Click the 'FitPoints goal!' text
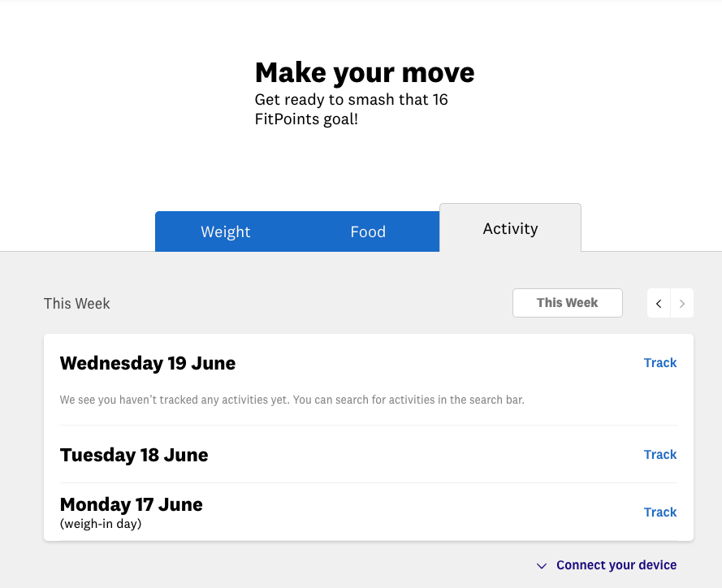The height and width of the screenshot is (588, 722). (306, 119)
